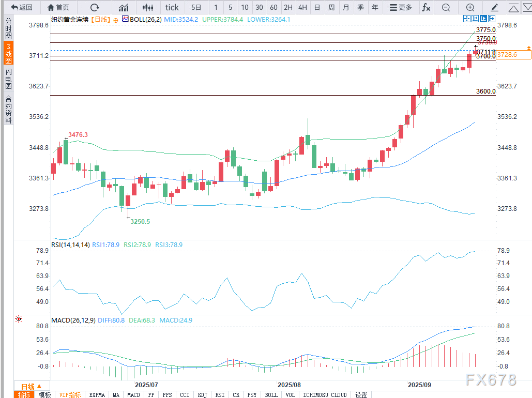The height and width of the screenshot is (398, 532).
Task: Select the KDJ indicator tab
Action: tap(202, 394)
